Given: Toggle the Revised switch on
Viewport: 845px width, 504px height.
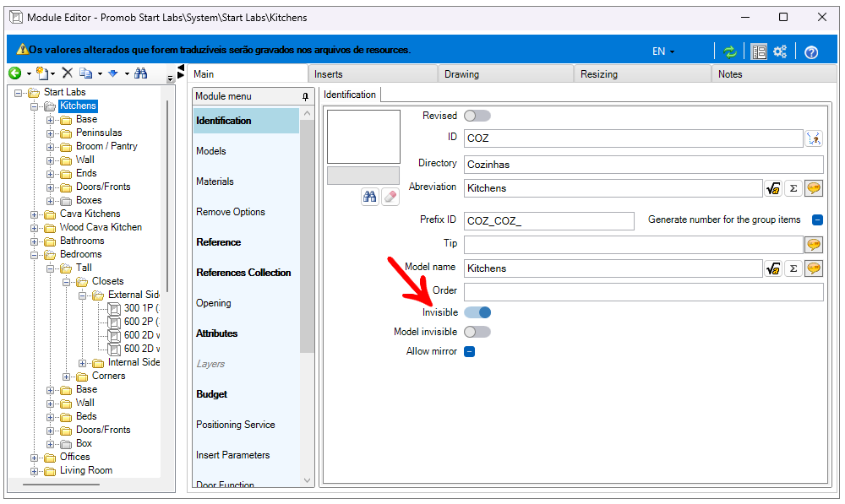Looking at the screenshot, I should [x=477, y=116].
